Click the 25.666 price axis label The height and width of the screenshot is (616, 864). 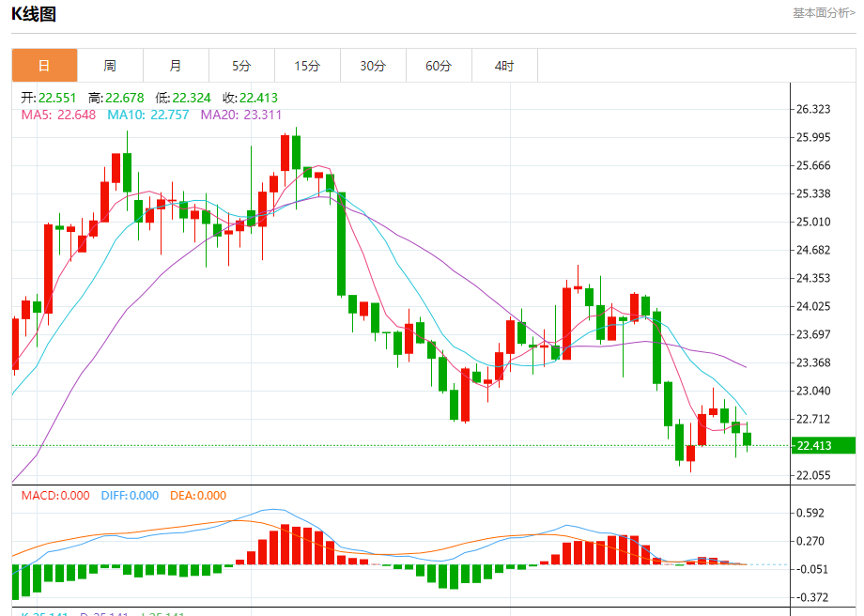pos(813,165)
